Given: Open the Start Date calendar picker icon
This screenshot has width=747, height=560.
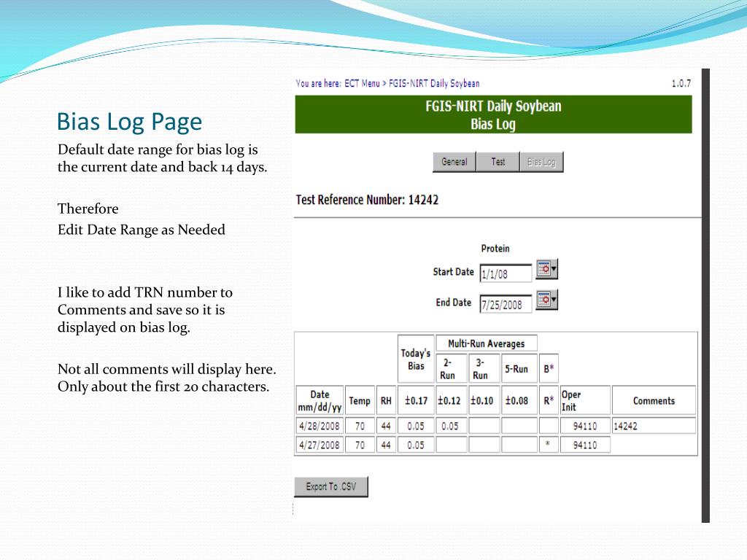Looking at the screenshot, I should click(546, 269).
